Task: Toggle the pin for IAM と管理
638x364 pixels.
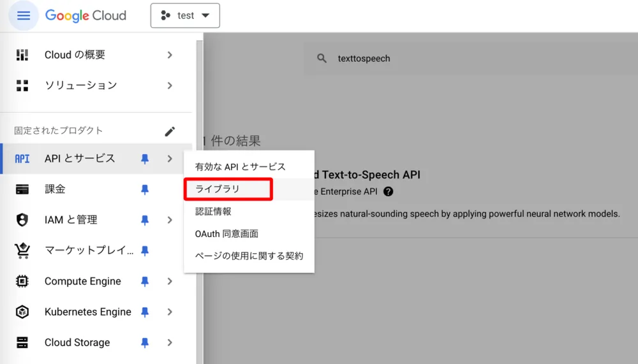Action: tap(145, 220)
